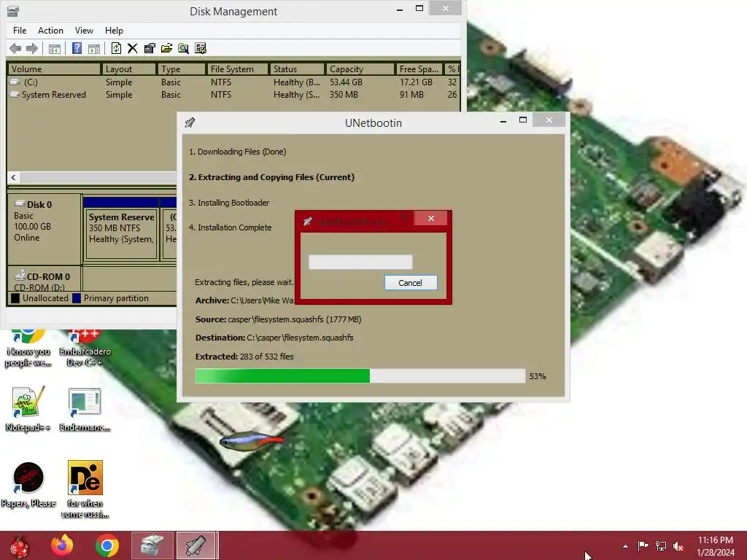747x560 pixels.
Task: Open the Endermanc... desktop shortcut
Action: (x=85, y=408)
